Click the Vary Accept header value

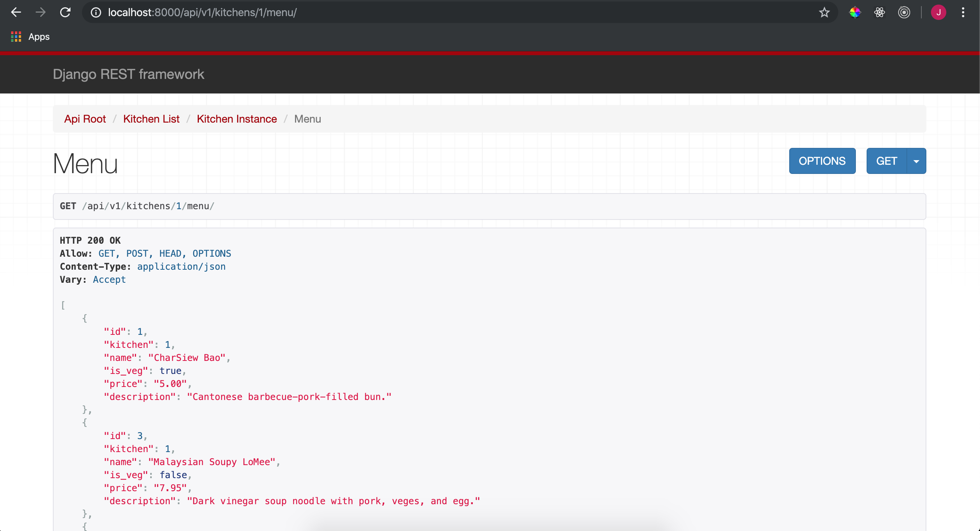(x=109, y=280)
